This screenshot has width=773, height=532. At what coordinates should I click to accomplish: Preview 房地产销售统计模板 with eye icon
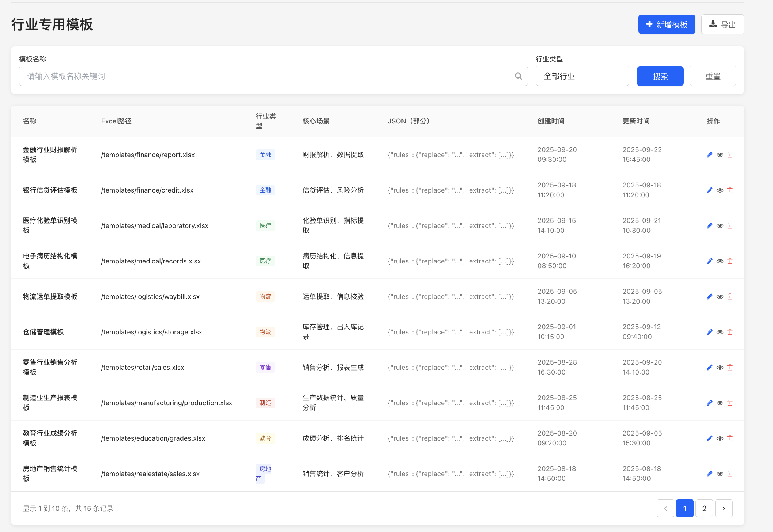tap(720, 474)
